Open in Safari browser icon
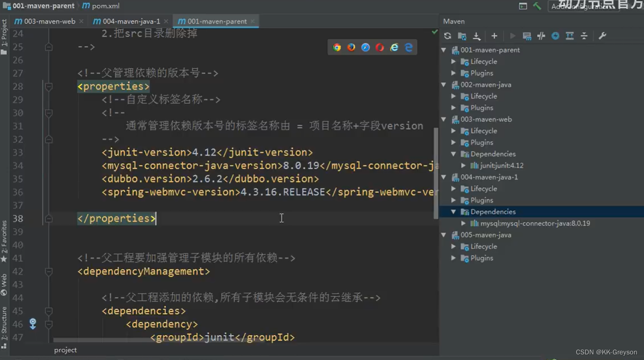Image resolution: width=644 pixels, height=360 pixels. (x=365, y=47)
